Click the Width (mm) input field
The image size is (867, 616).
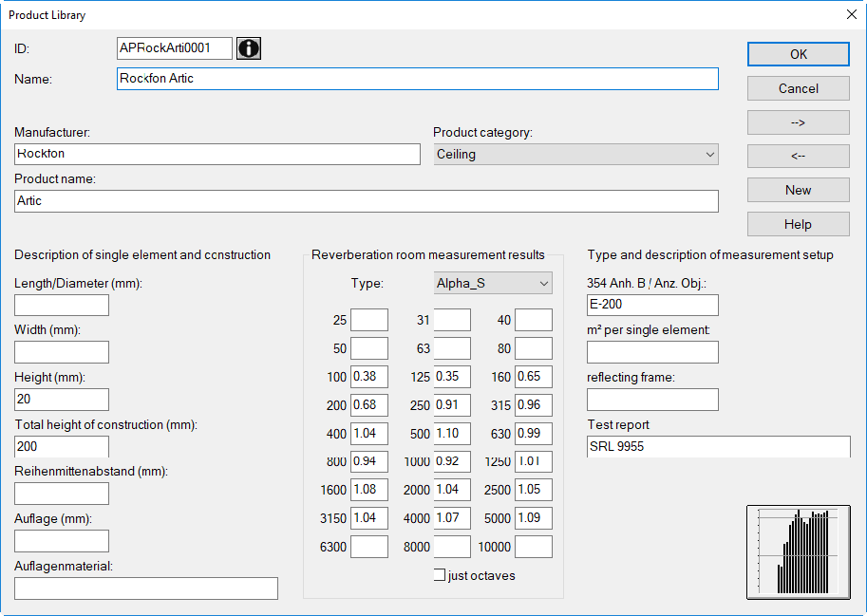(62, 352)
